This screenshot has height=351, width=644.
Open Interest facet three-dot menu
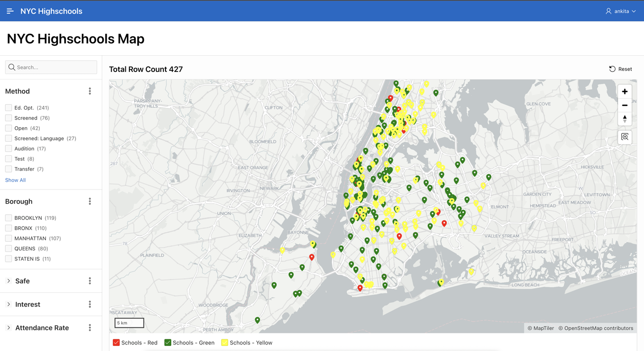pos(90,304)
